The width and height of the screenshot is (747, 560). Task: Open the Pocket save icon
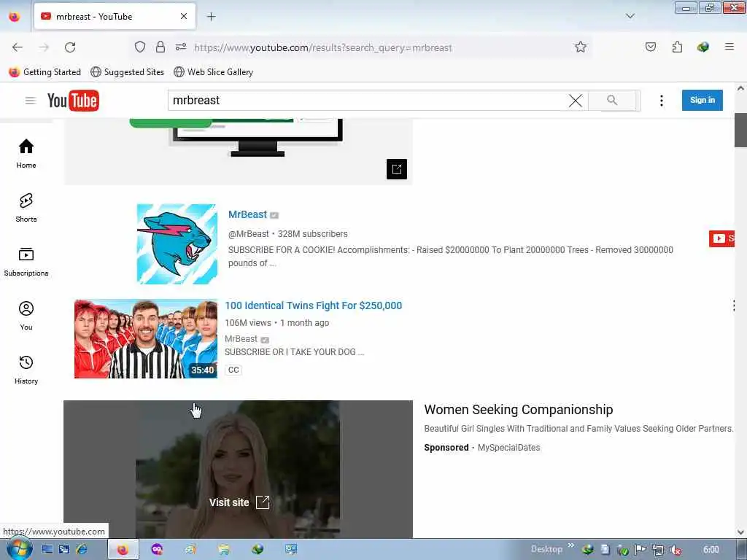tap(650, 47)
